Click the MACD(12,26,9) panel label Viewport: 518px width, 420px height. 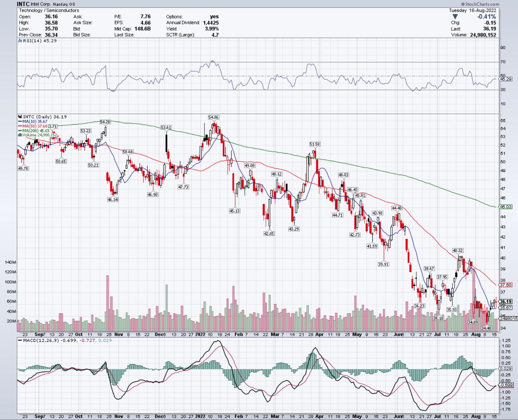(41, 341)
